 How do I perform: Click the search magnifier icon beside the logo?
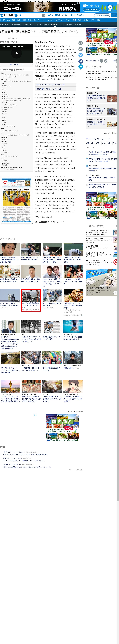pyautogui.click(x=20, y=15)
